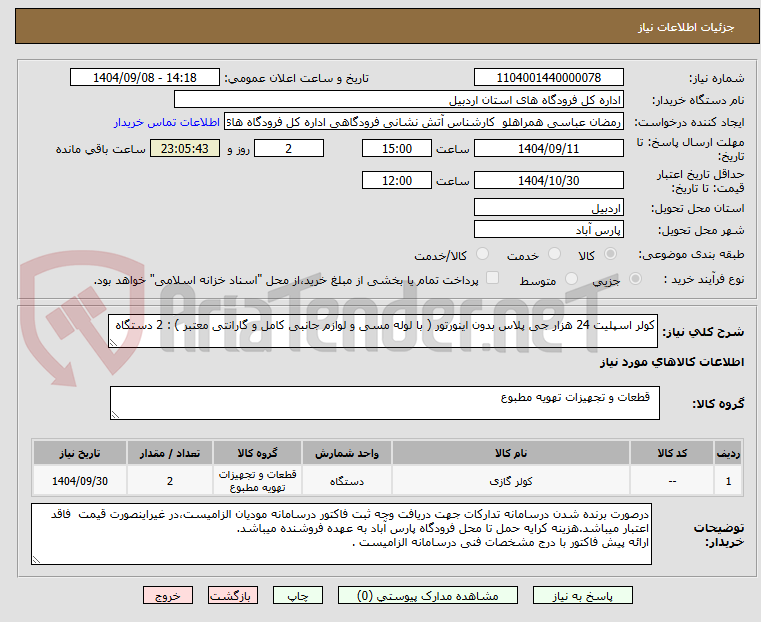The image size is (761, 622).
Task: Click the دستگاه unit cell
Action: (347, 481)
